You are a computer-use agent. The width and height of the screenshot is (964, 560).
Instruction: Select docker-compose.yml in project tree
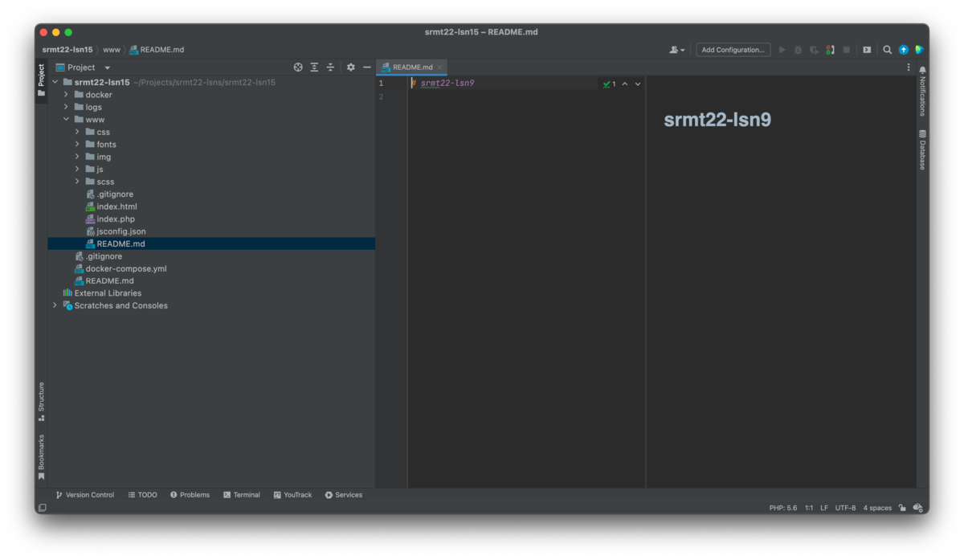pyautogui.click(x=120, y=268)
